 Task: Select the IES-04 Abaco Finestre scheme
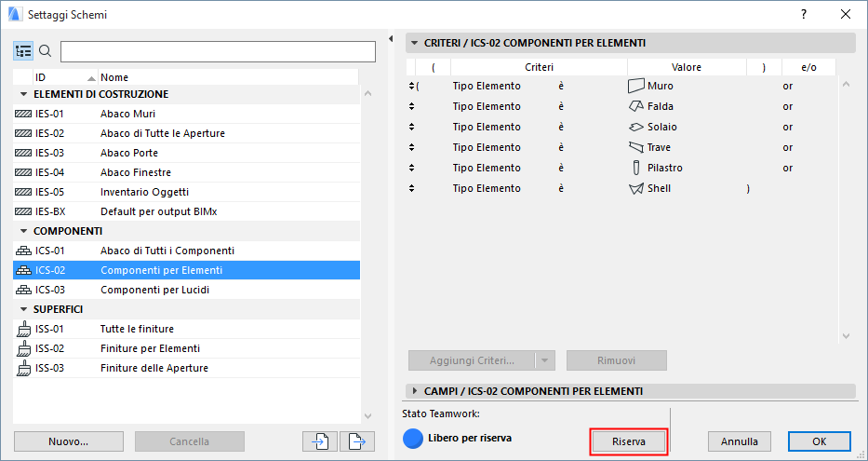tap(135, 172)
